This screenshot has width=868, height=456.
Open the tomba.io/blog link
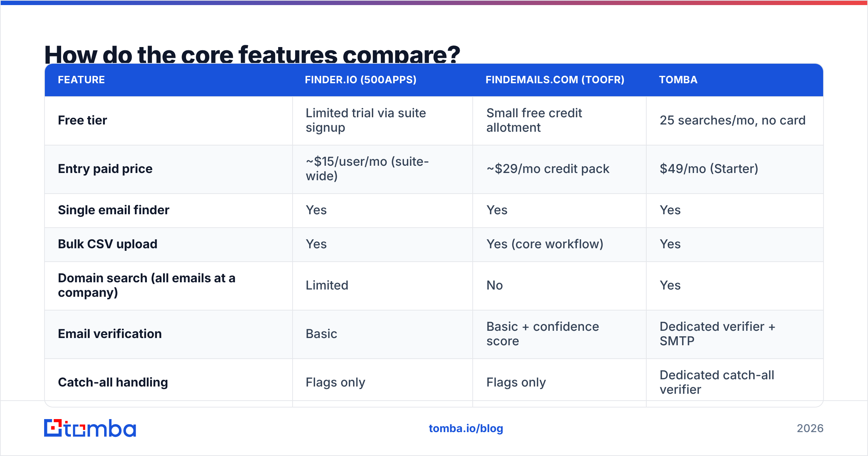pyautogui.click(x=466, y=428)
